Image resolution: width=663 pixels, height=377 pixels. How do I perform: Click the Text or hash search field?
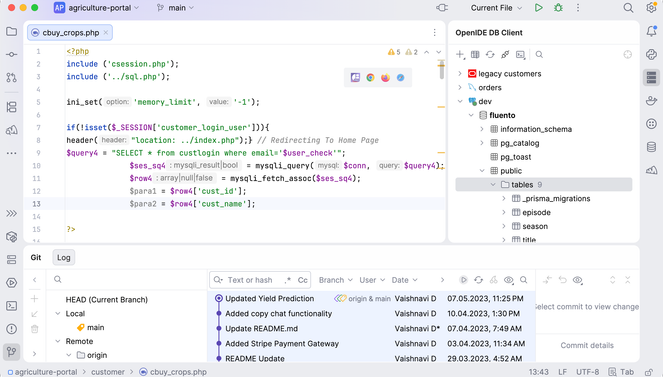pyautogui.click(x=252, y=280)
